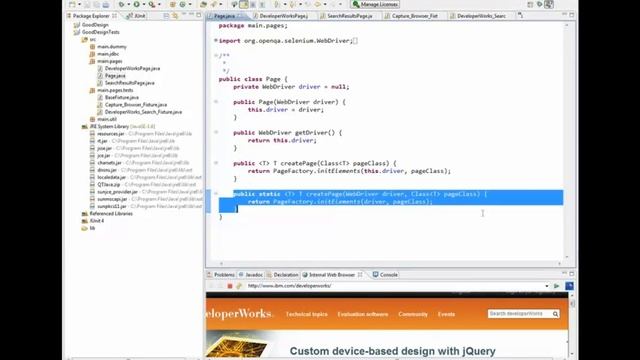Viewport: 640px width, 360px height.
Task: Switch to the JUnit view tab
Action: coord(136,16)
